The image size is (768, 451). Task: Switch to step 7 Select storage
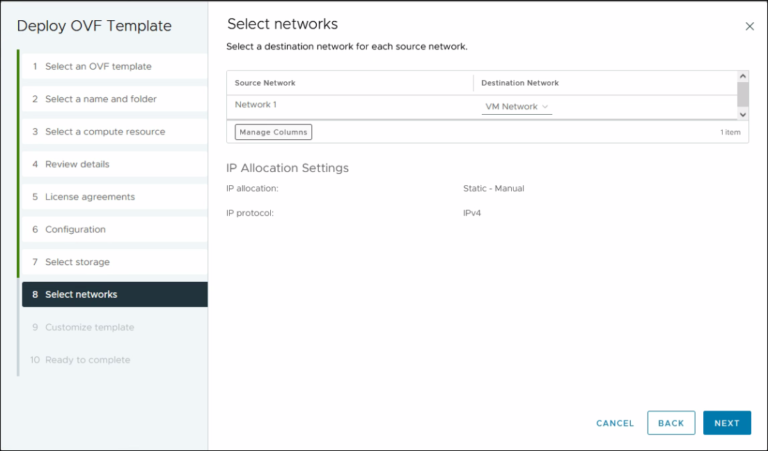(x=77, y=262)
